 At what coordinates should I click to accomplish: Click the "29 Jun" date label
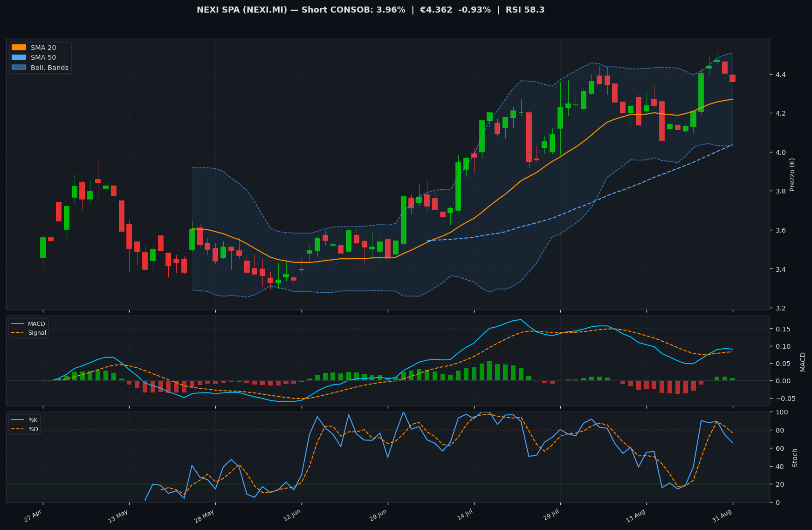pyautogui.click(x=378, y=516)
